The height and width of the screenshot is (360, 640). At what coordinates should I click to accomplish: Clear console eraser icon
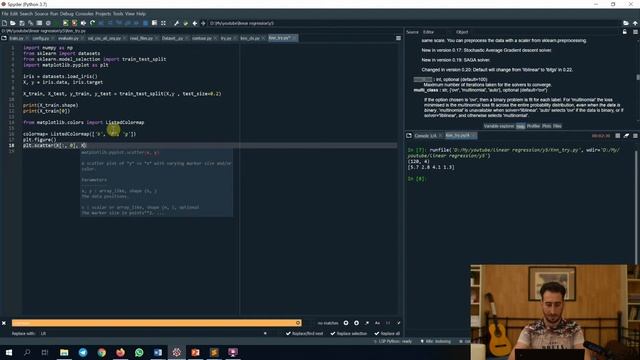(x=626, y=136)
